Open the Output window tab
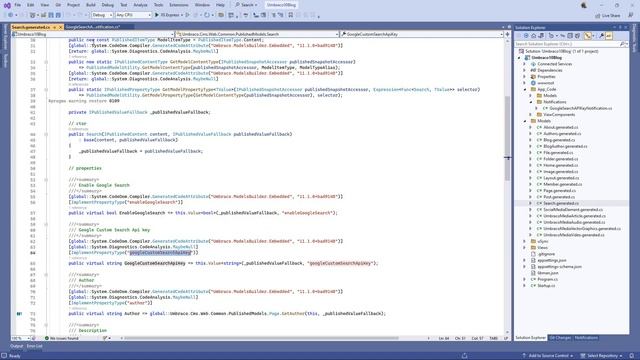Screen dimensions: 640x360 click(16, 346)
